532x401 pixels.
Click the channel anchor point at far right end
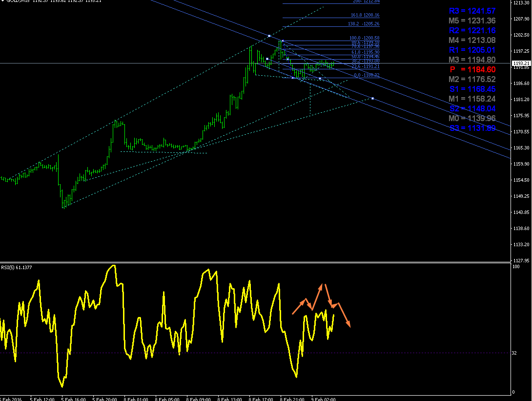coord(372,99)
